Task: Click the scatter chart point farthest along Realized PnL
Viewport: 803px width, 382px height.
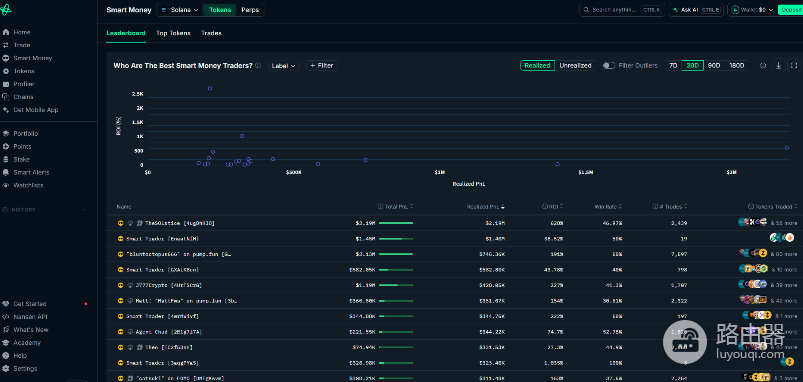Action: click(787, 147)
